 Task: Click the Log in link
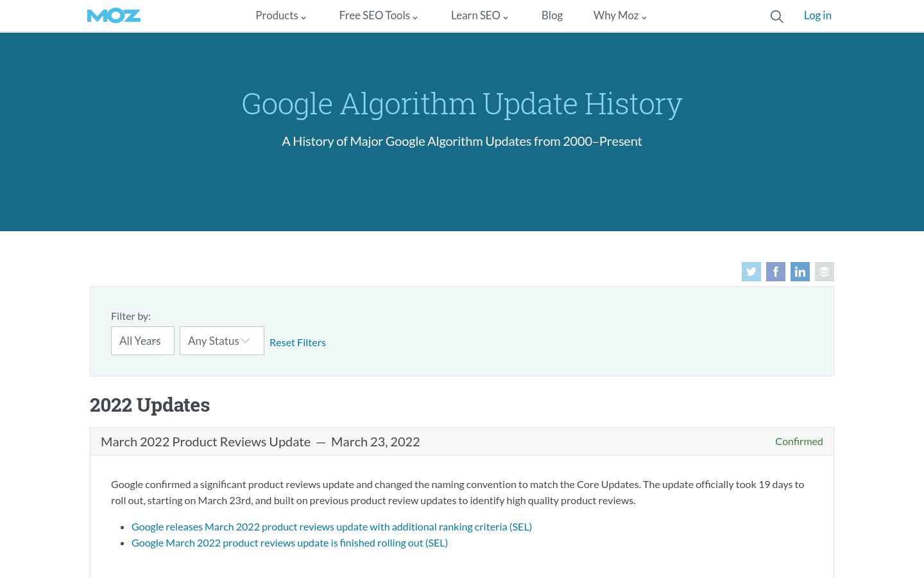pos(817,15)
